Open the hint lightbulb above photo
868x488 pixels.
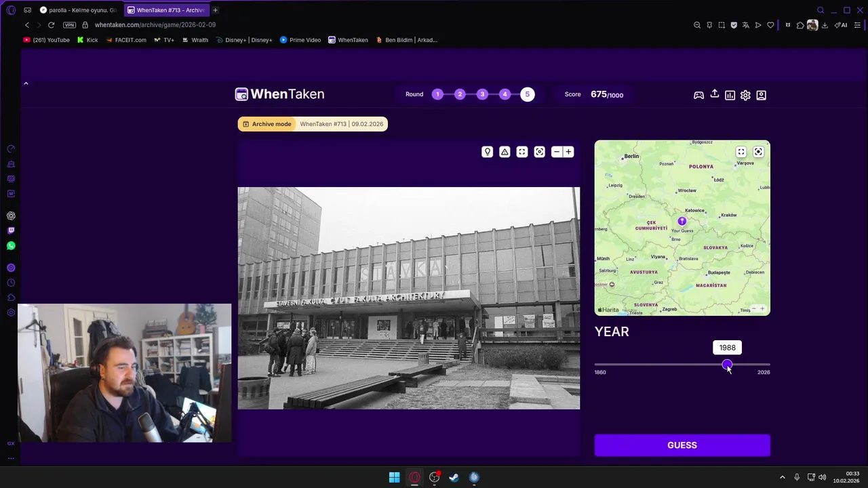point(487,152)
